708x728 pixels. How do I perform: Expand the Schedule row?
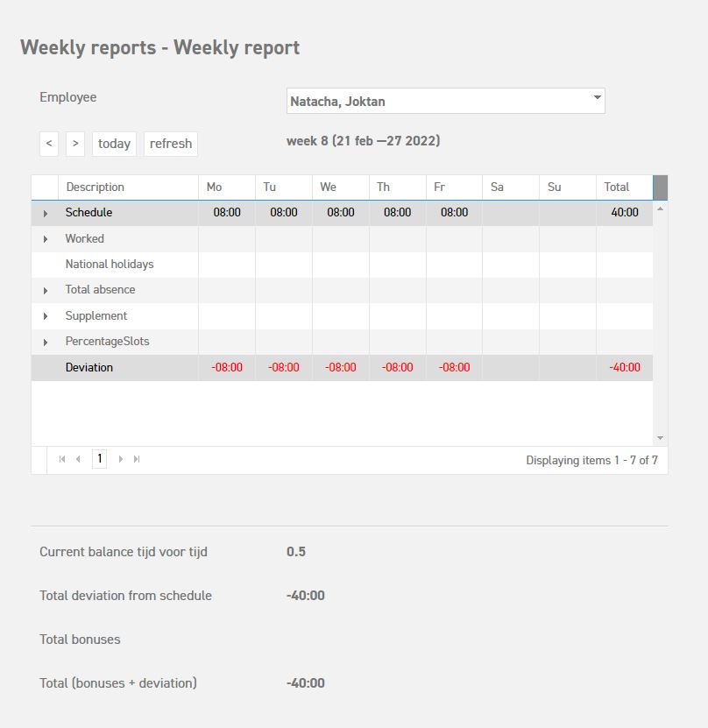tap(46, 214)
